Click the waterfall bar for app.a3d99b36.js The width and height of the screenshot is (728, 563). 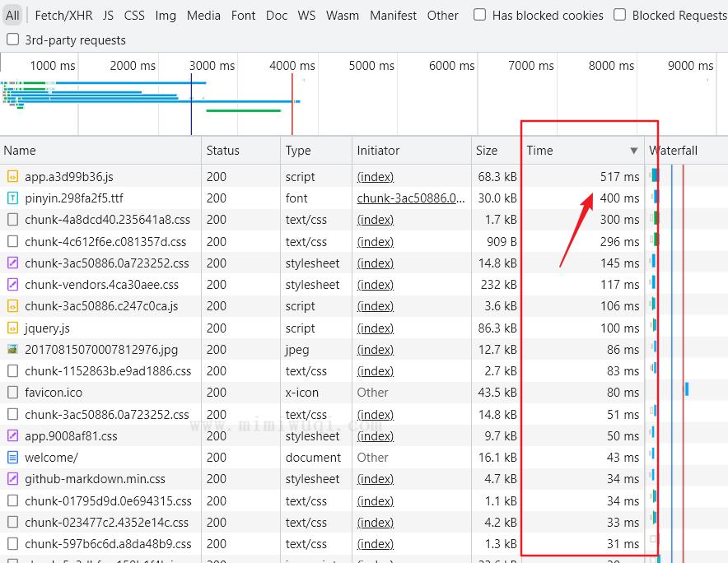point(655,175)
